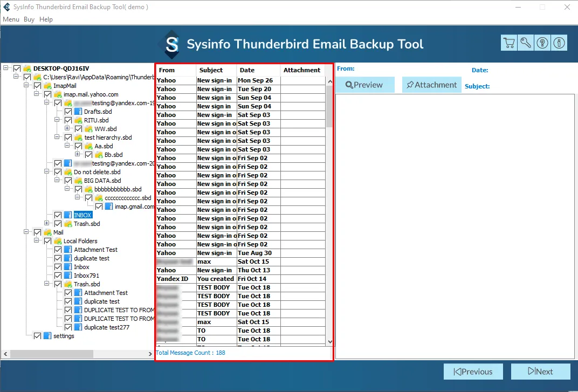Uncheck the INBOX checkbox
The image size is (578, 392).
[58, 215]
